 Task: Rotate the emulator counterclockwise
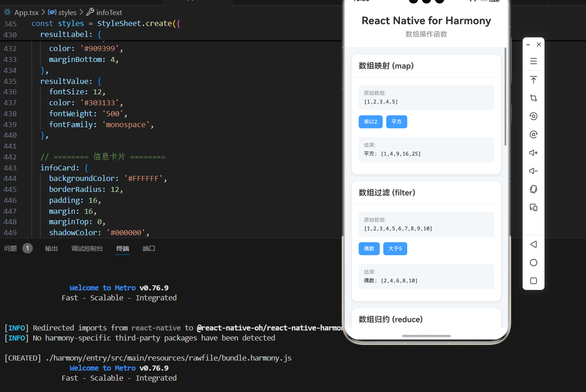(x=534, y=116)
